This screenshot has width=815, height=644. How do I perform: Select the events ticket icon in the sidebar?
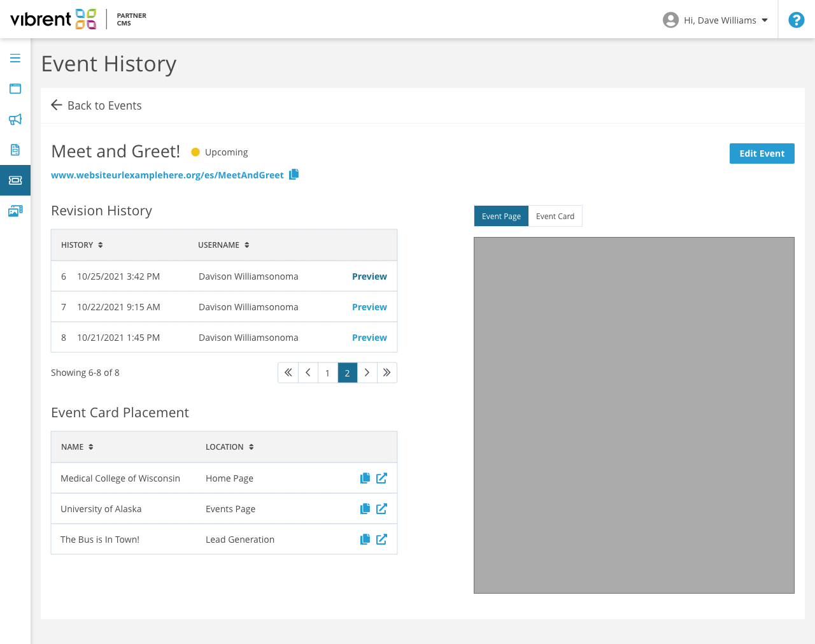[15, 180]
